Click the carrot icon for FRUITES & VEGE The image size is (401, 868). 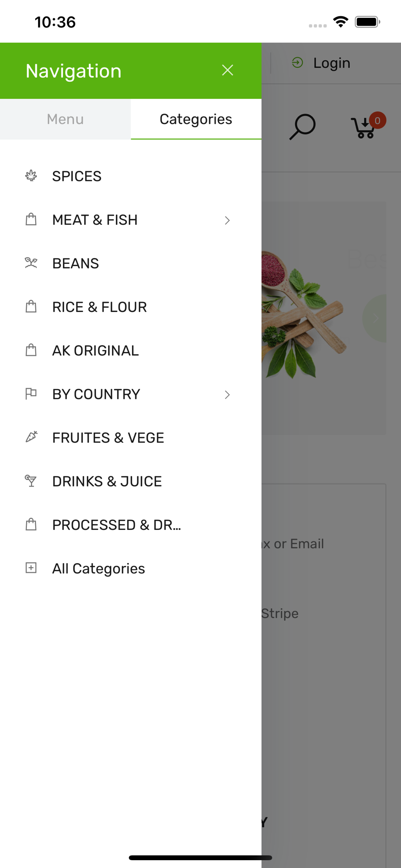31,437
